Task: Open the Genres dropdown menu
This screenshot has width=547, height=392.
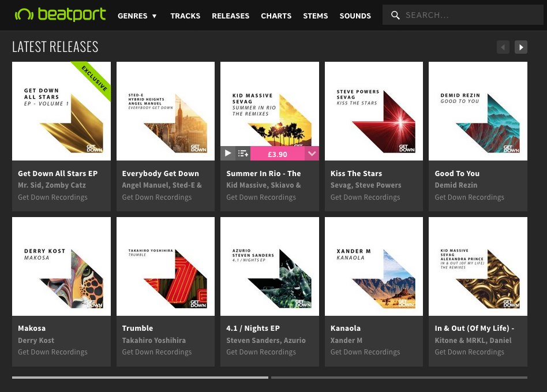Action: click(x=137, y=16)
